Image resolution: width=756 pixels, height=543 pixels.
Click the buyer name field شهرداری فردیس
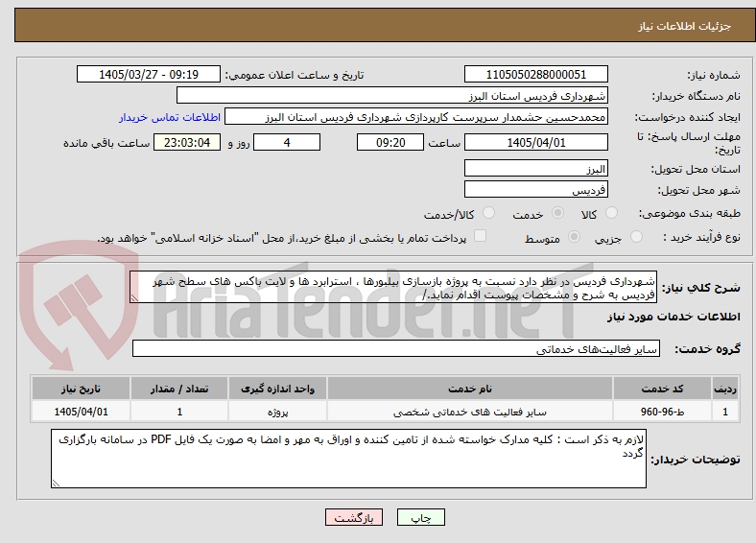pyautogui.click(x=392, y=96)
